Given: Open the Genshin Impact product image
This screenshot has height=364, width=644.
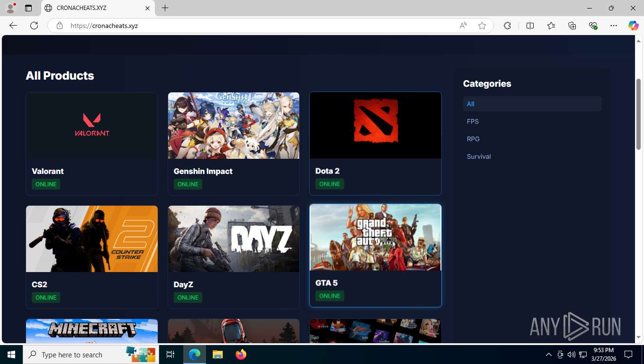Looking at the screenshot, I should pos(233,126).
